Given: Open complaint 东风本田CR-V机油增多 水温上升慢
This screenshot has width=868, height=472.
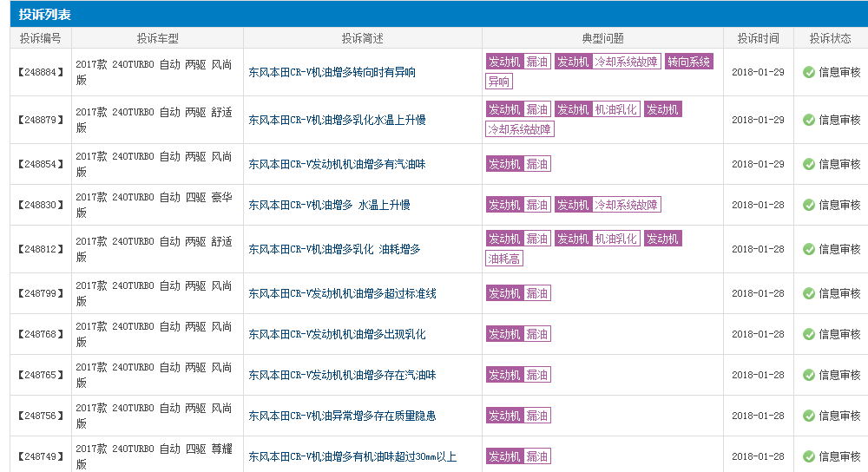Looking at the screenshot, I should click(x=329, y=206).
